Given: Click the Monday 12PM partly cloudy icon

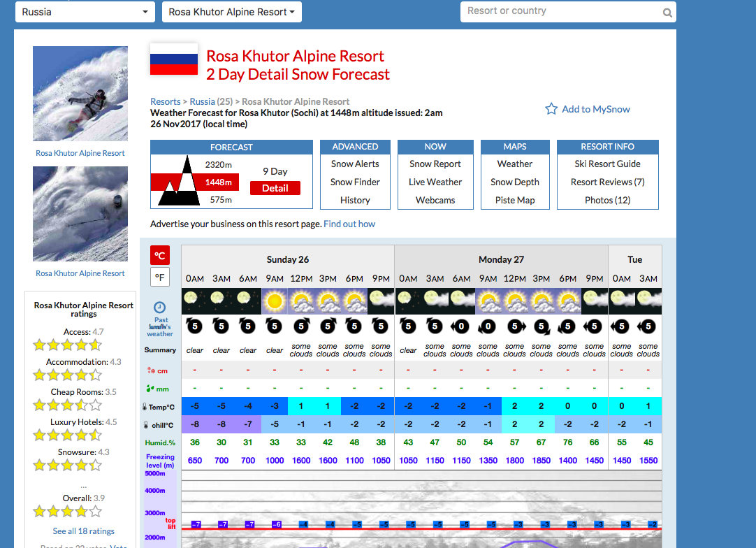Looking at the screenshot, I should click(514, 301).
